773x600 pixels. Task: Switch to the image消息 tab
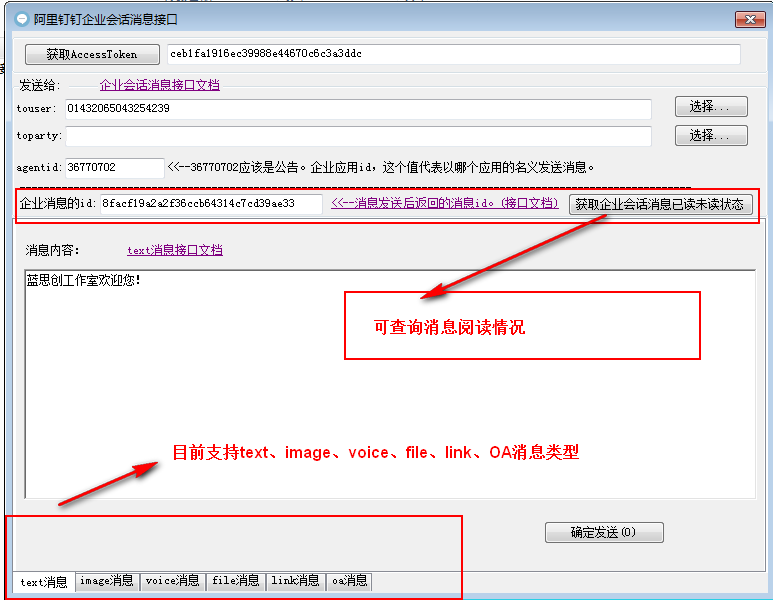click(x=106, y=581)
